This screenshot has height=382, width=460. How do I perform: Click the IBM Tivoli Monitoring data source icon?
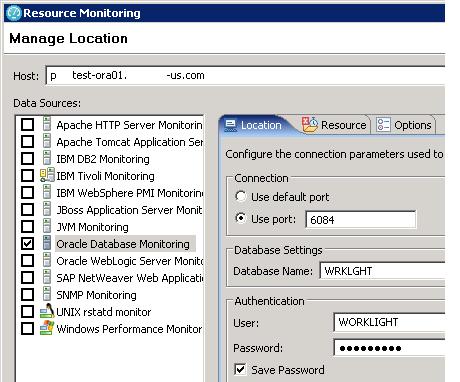[x=47, y=175]
